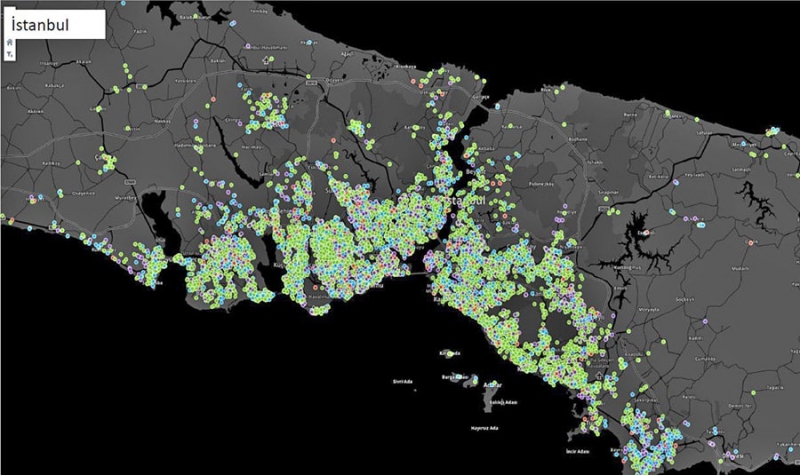Click the Polonezköy place label
This screenshot has width=800, height=475.
541,185
